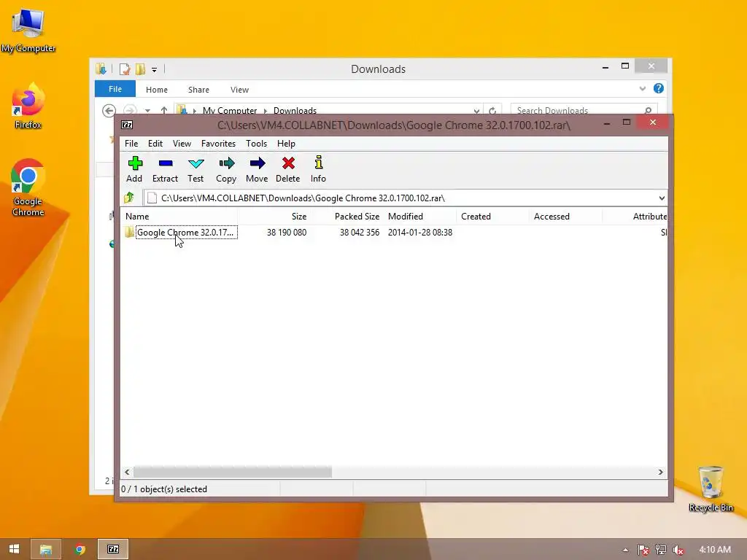Select the Google Chrome 32.0.17... folder icon

[x=129, y=233]
